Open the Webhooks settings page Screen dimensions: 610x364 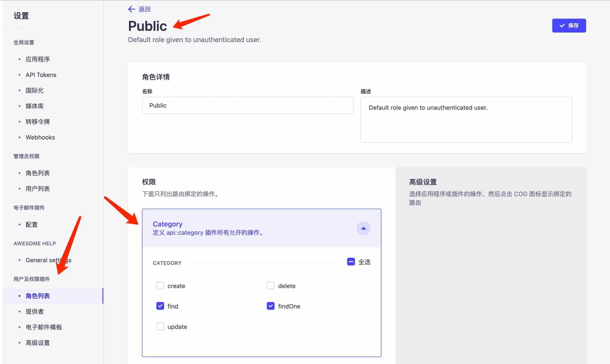(x=40, y=137)
